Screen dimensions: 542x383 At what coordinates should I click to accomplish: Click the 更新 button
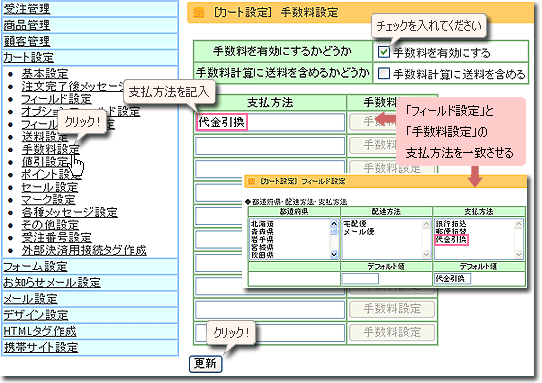point(205,363)
